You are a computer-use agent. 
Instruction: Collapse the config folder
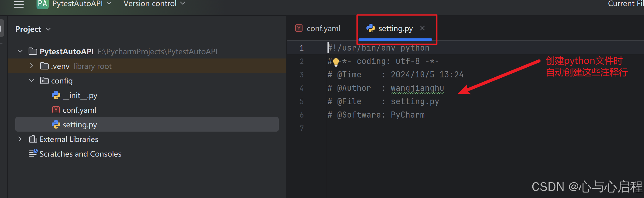tap(31, 80)
